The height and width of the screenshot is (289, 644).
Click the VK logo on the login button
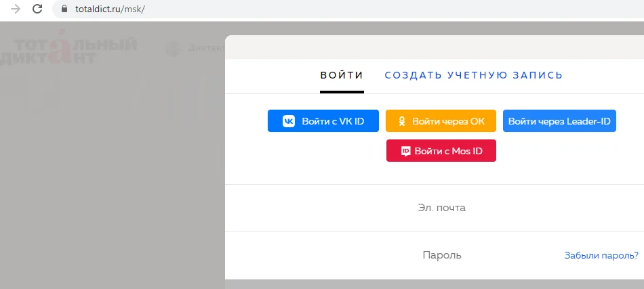click(x=289, y=121)
